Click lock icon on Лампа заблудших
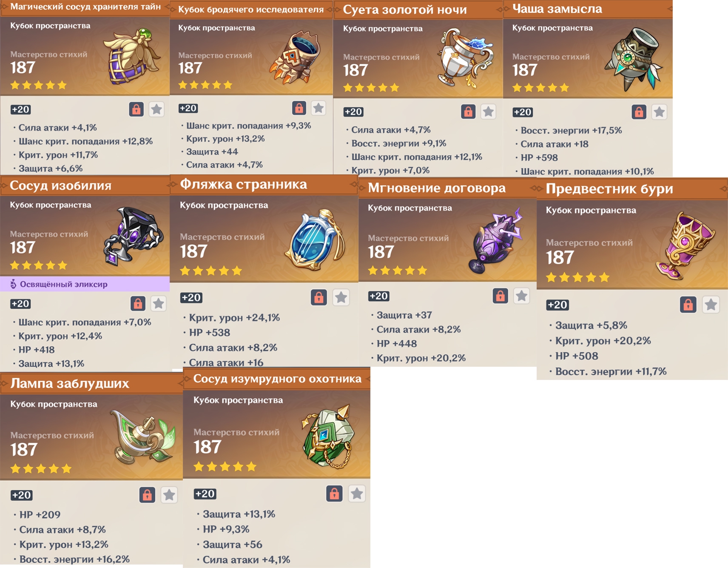Screen dimensions: 728x568 click(147, 495)
